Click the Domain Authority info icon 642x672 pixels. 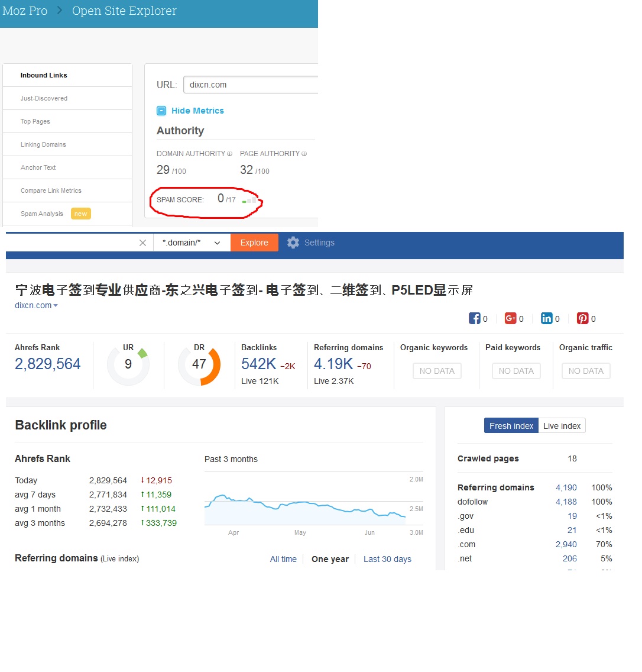[x=229, y=153]
